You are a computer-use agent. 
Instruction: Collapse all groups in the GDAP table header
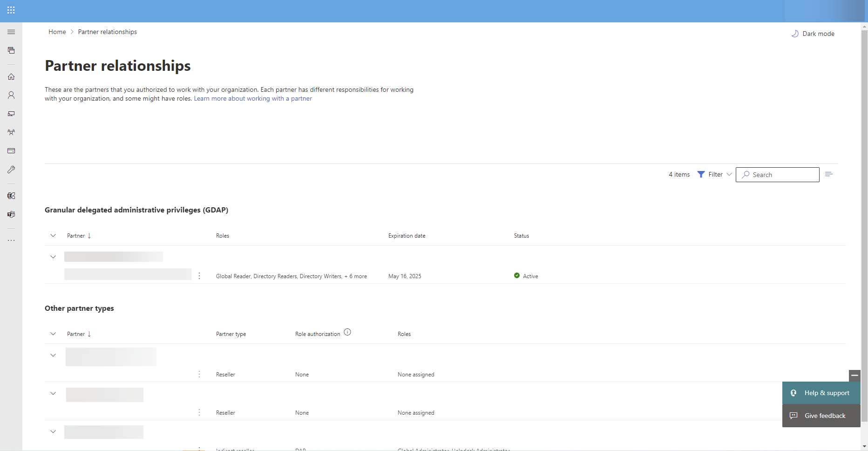pos(53,235)
